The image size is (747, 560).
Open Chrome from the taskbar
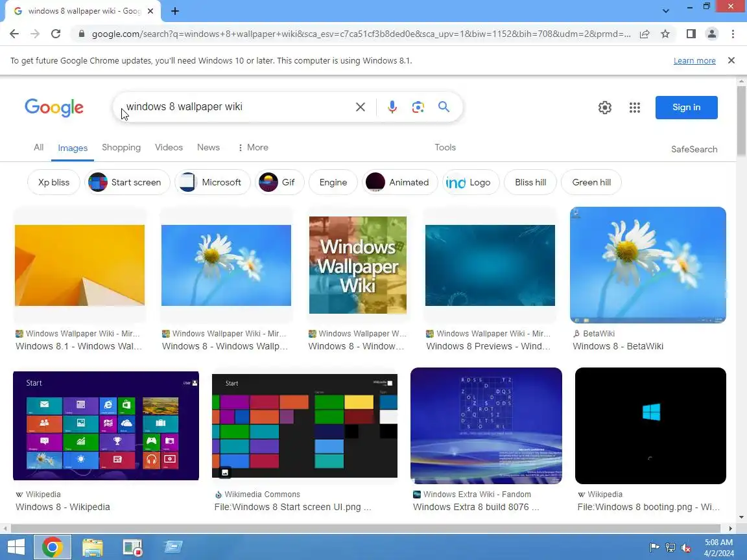[x=53, y=547]
